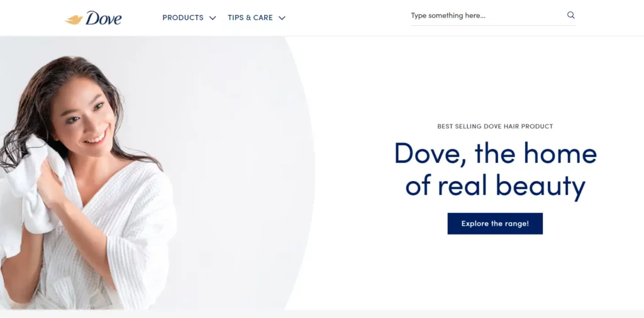The image size is (644, 318).
Task: Click the gray strip at page bottom
Action: pos(322,314)
